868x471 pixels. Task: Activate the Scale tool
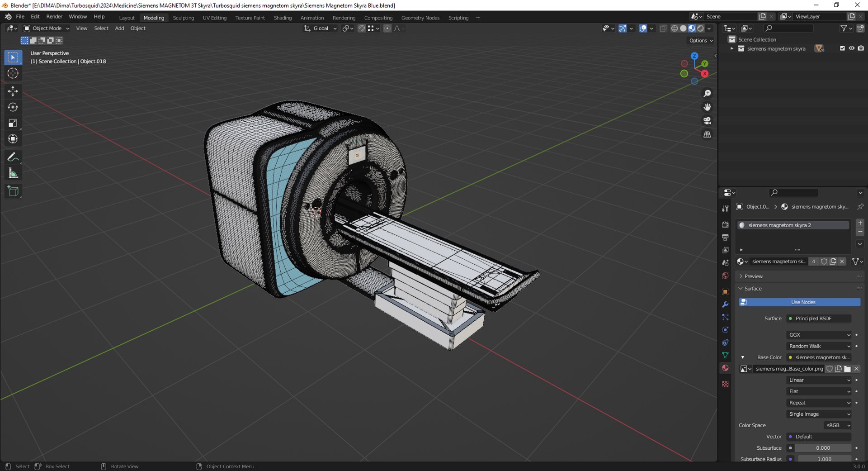point(13,123)
